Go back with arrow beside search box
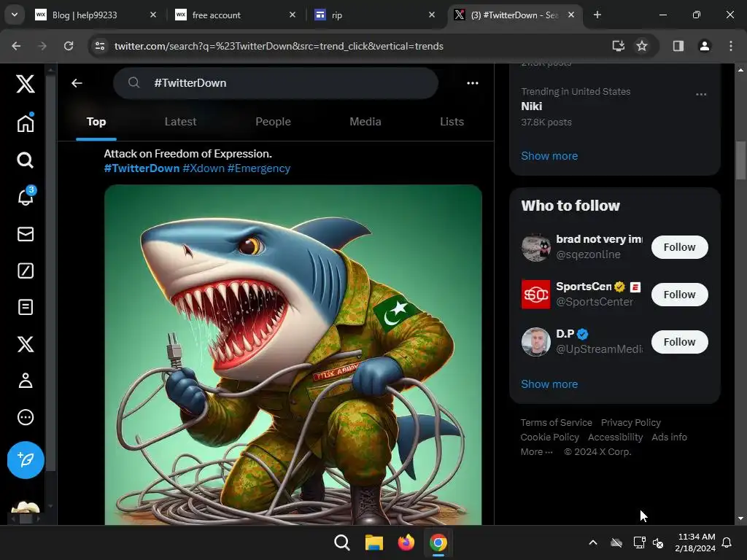 (77, 83)
